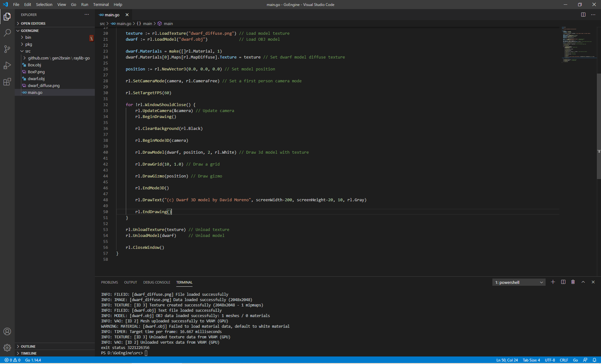Split the terminal pane
This screenshot has width=601, height=364.
(563, 282)
